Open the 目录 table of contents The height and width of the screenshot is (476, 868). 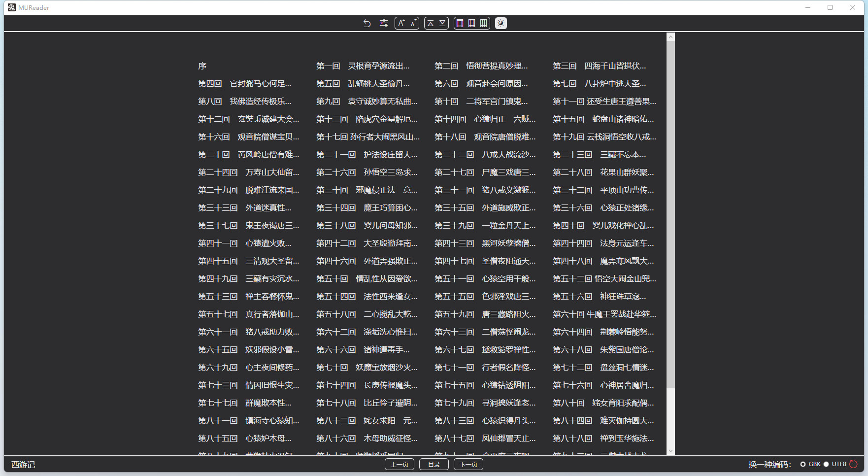(434, 464)
